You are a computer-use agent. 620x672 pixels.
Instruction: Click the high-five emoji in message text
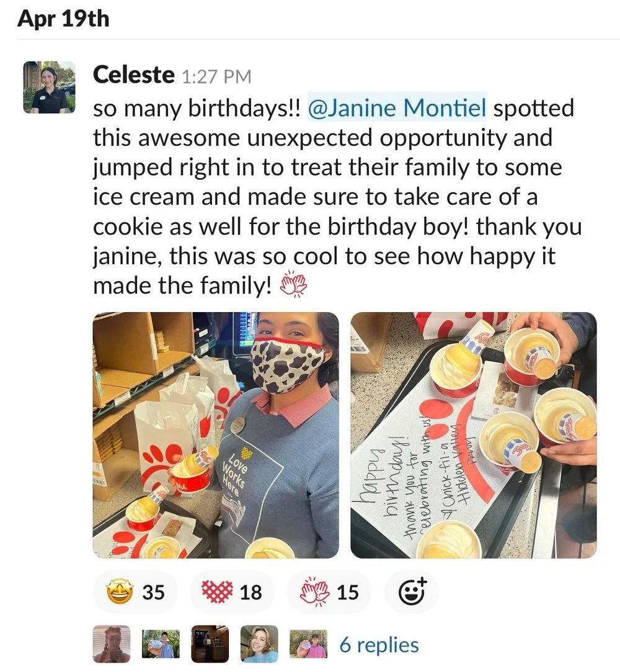tap(294, 284)
